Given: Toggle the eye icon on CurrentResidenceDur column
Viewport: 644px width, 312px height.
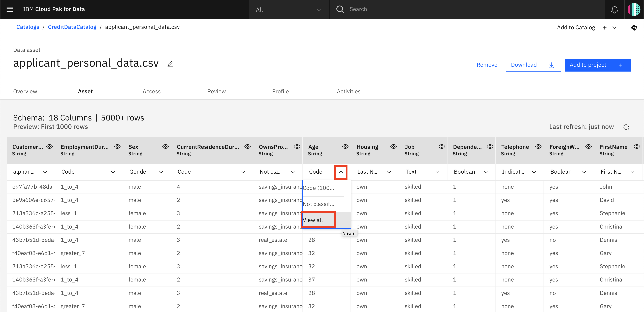Looking at the screenshot, I should [x=247, y=146].
